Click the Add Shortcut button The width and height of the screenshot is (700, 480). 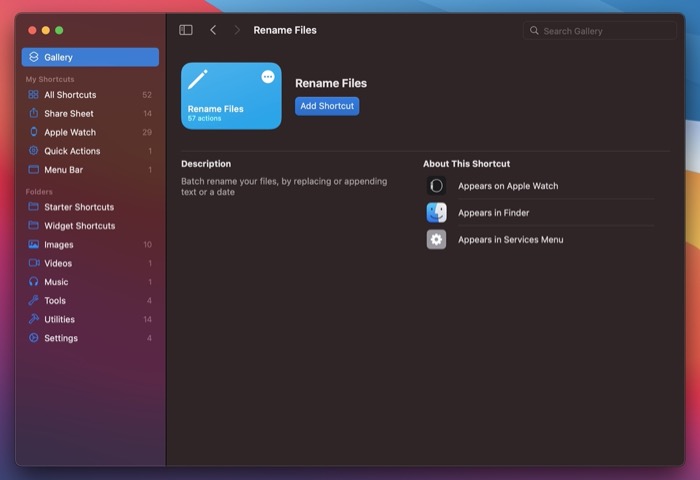(x=327, y=106)
